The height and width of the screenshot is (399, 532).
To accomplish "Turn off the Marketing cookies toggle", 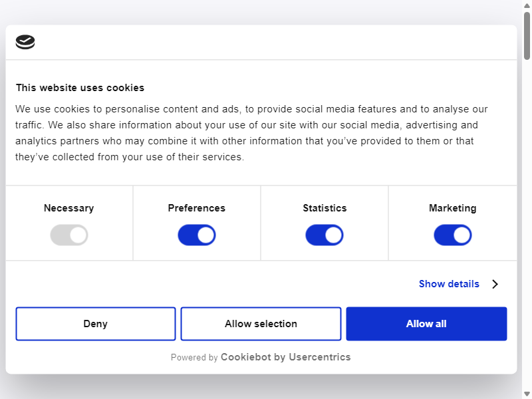I will tap(453, 235).
